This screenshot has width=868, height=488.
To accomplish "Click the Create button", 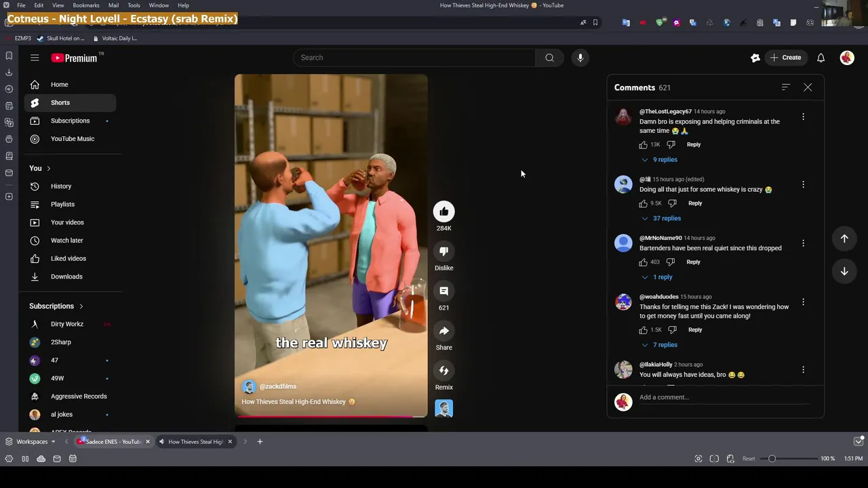I will point(786,58).
